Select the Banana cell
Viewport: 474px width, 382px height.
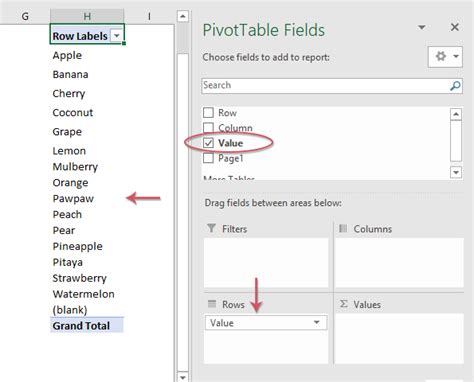coord(87,74)
